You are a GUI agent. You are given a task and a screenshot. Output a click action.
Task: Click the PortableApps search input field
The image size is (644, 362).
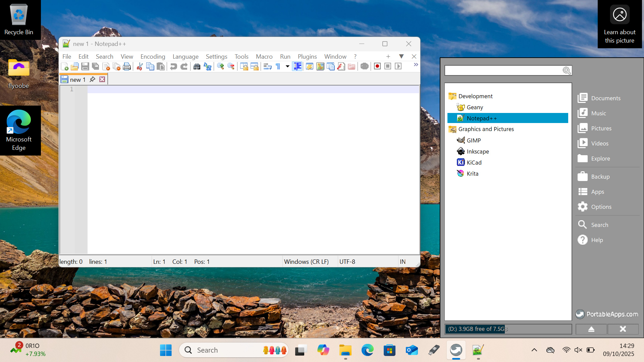[503, 70]
